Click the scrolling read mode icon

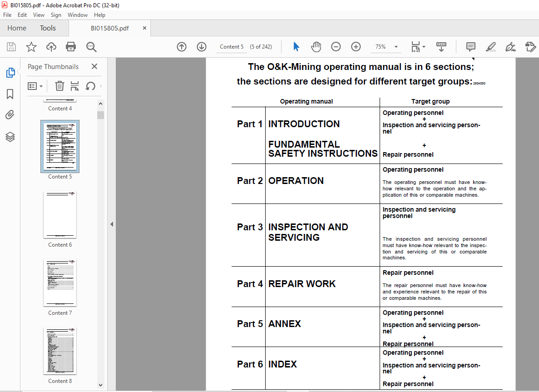[441, 47]
